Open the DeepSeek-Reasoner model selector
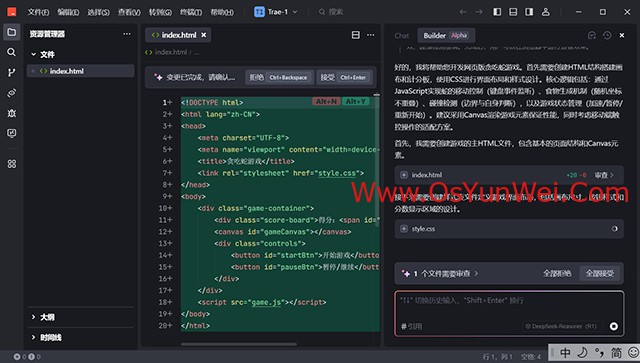 [x=561, y=326]
